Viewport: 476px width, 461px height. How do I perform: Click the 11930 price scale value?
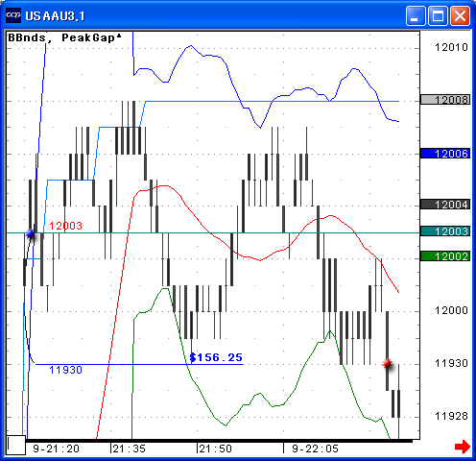pos(451,363)
